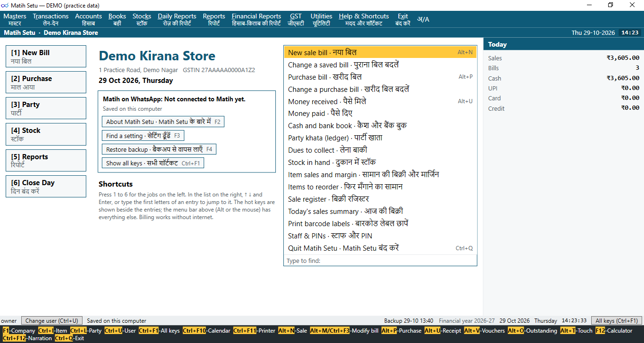Click Find a setting button
This screenshot has height=343, width=644.
coord(143,136)
